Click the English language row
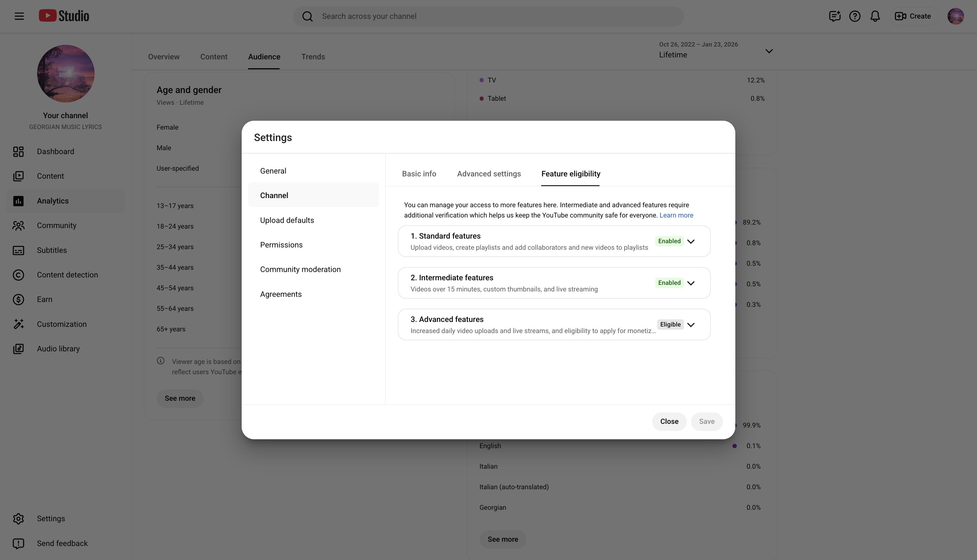This screenshot has width=977, height=560. pos(620,446)
